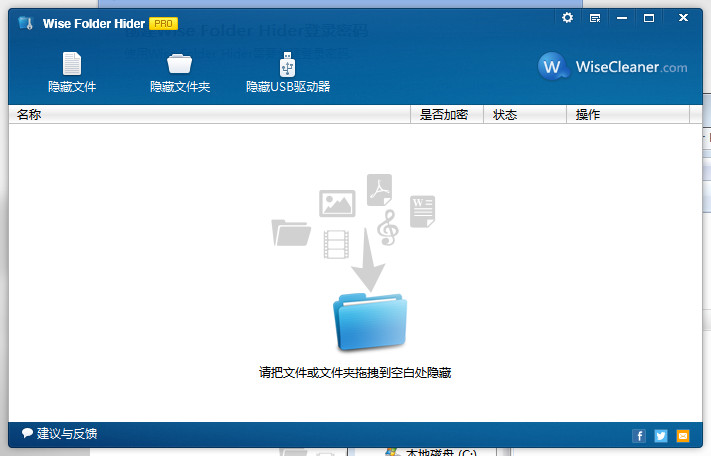Click the blue folder drop target icon
The image size is (711, 456).
370,323
